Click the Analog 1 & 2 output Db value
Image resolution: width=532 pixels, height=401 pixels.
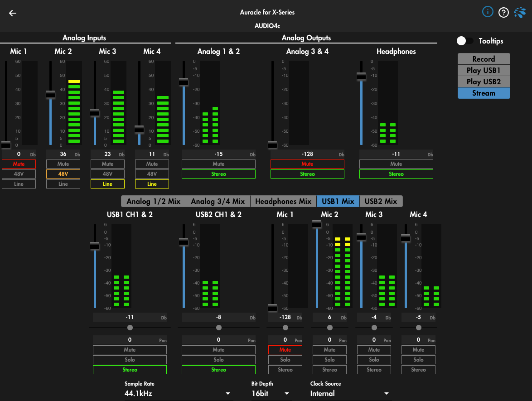click(x=218, y=154)
